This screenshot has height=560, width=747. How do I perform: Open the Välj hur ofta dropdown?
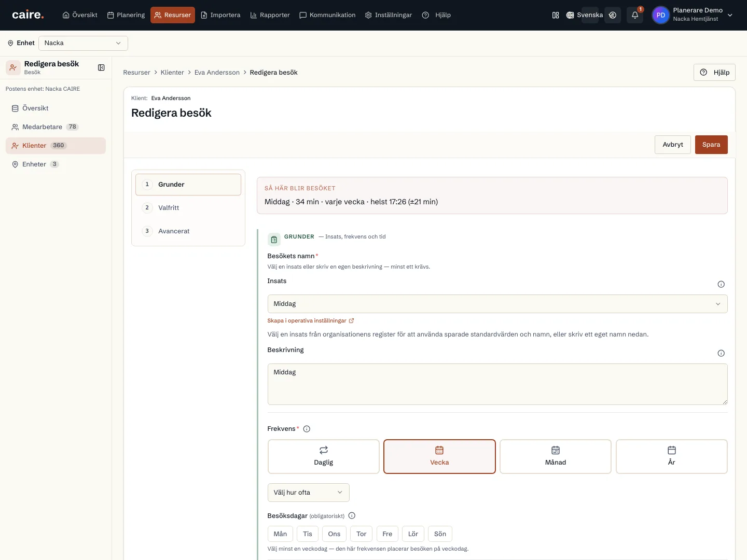click(x=309, y=493)
